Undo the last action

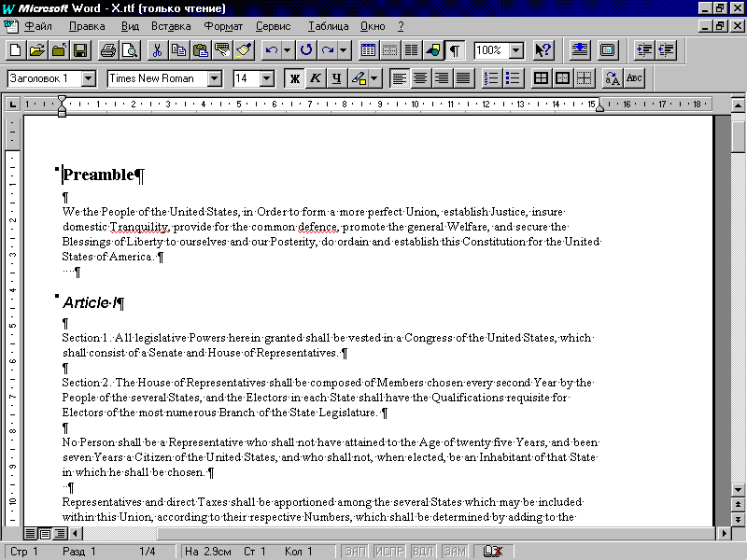click(x=272, y=50)
